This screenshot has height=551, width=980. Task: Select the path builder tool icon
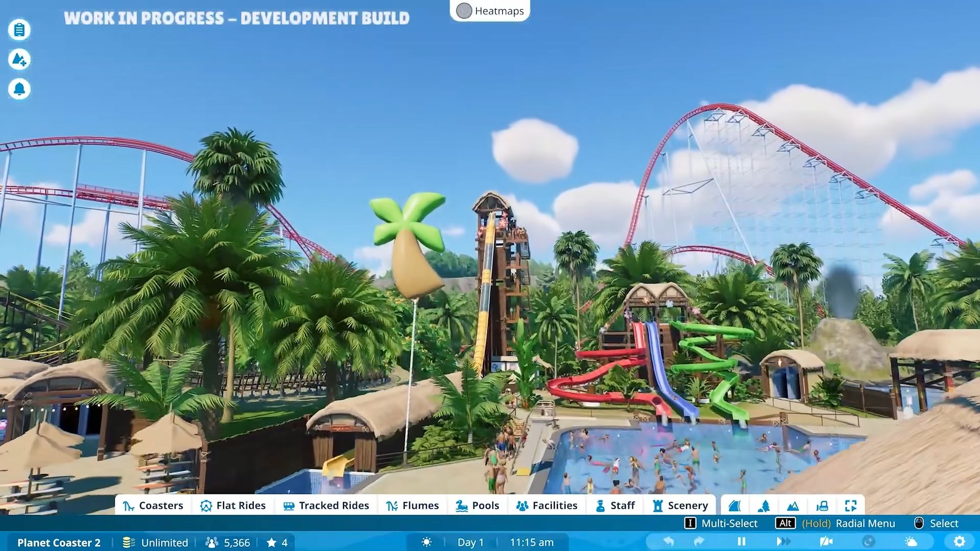pos(735,506)
